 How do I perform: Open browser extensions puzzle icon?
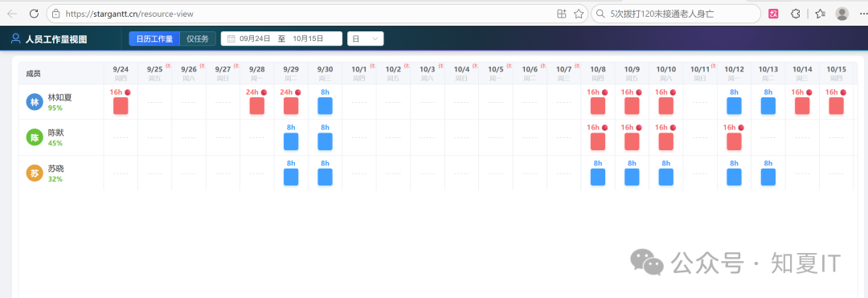pyautogui.click(x=796, y=14)
